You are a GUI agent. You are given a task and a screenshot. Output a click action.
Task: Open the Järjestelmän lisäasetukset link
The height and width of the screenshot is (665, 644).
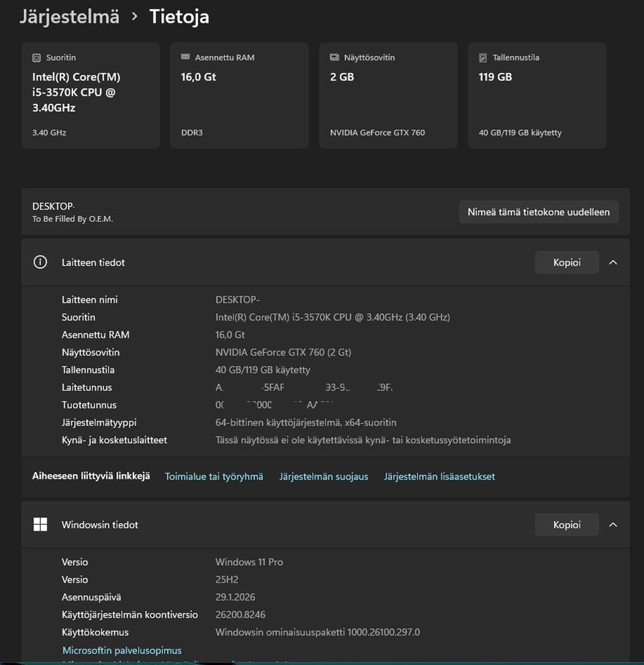point(439,477)
